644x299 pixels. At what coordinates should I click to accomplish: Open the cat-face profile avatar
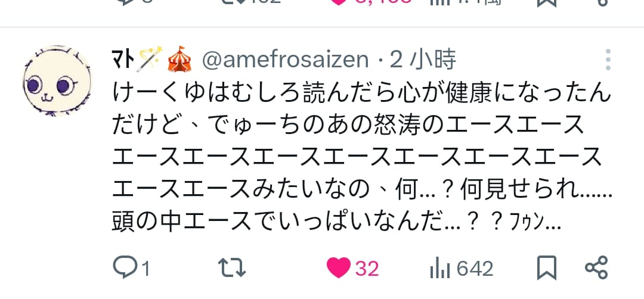point(57,81)
